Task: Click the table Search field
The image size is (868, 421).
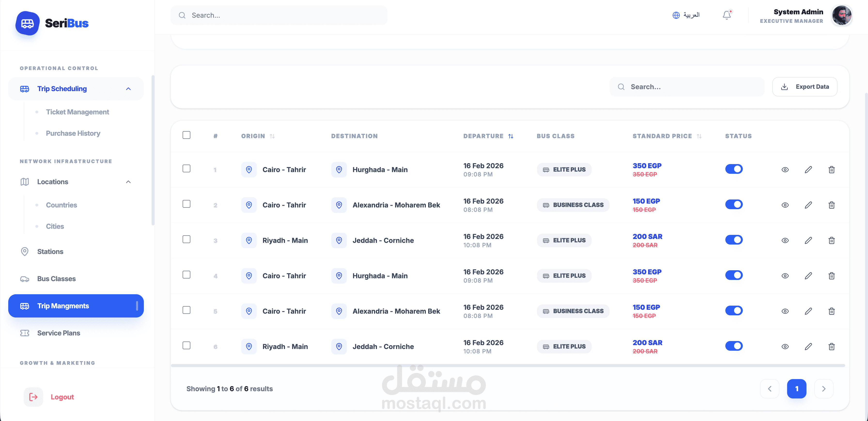Action: (687, 87)
